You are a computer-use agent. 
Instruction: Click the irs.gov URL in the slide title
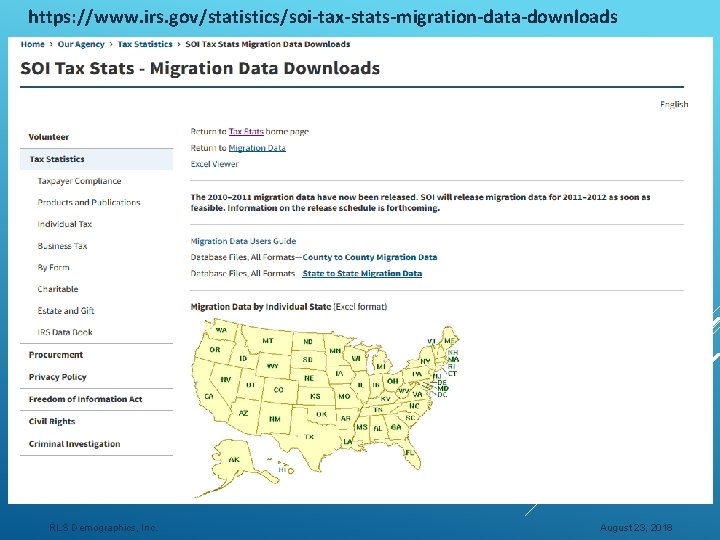click(x=322, y=17)
